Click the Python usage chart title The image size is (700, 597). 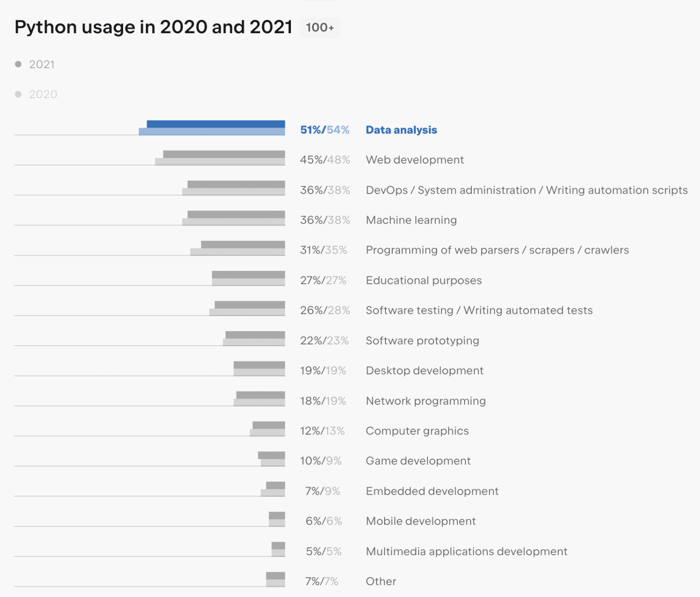tap(153, 27)
